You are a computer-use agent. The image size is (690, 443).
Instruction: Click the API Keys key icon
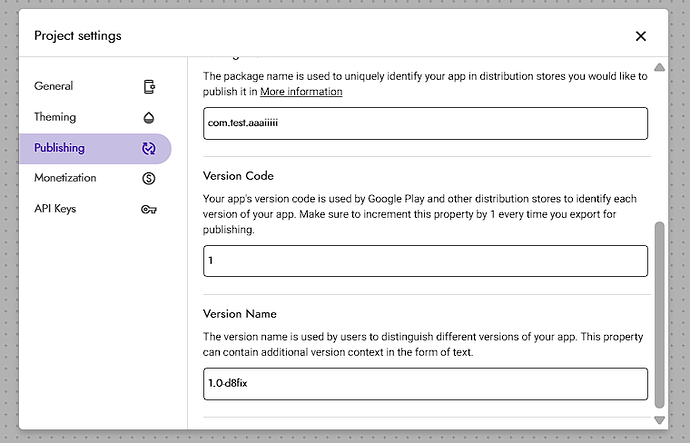(149, 209)
